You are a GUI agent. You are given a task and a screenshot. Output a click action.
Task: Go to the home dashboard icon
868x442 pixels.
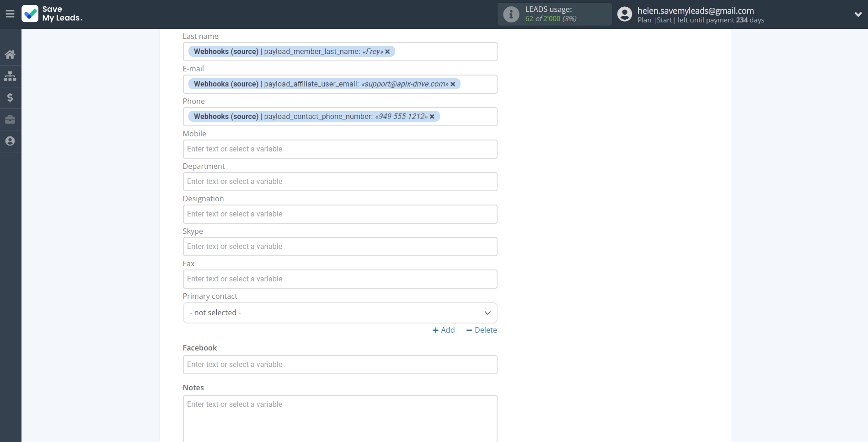[10, 54]
